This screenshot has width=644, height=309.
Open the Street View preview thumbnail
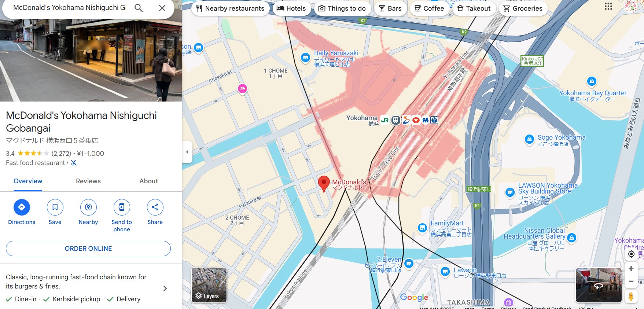tap(599, 285)
